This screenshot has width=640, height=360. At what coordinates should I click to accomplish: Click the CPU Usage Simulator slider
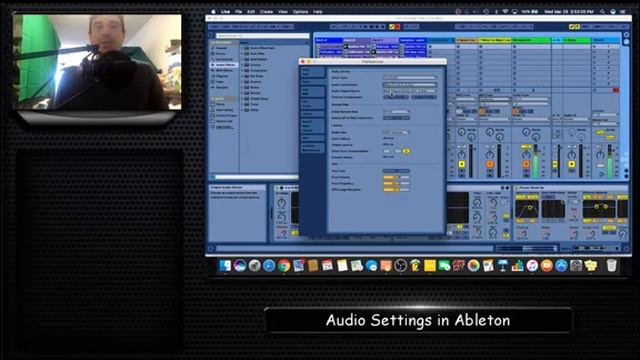(396, 189)
